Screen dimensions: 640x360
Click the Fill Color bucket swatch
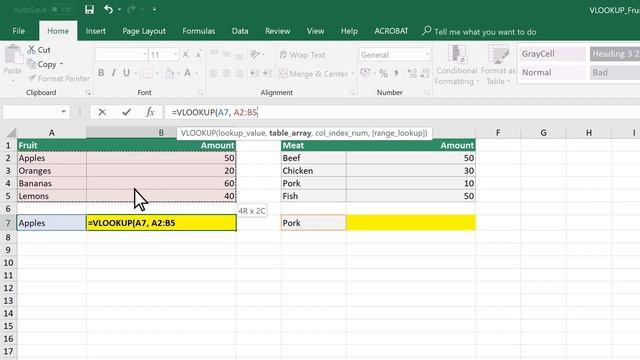coord(169,73)
